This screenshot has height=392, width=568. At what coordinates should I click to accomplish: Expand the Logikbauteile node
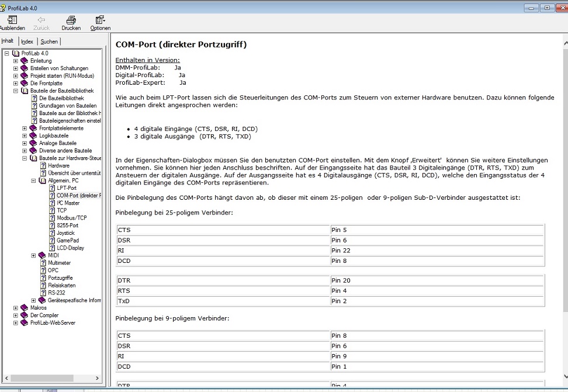pos(25,136)
